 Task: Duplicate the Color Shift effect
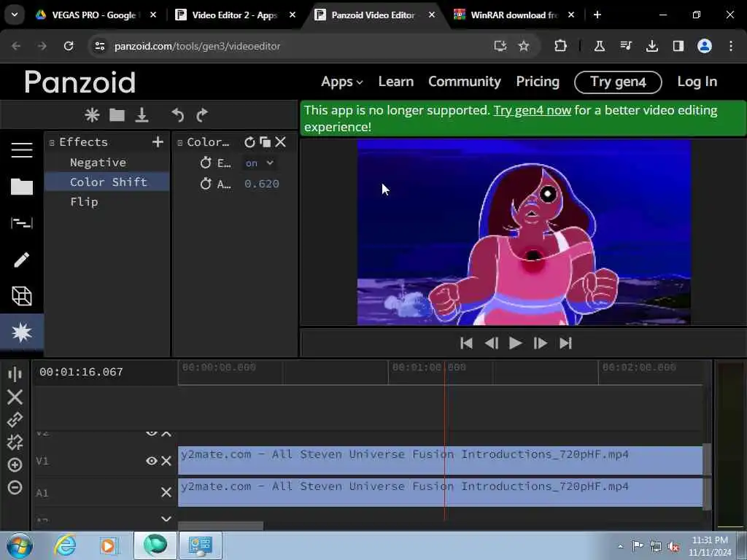click(x=266, y=142)
